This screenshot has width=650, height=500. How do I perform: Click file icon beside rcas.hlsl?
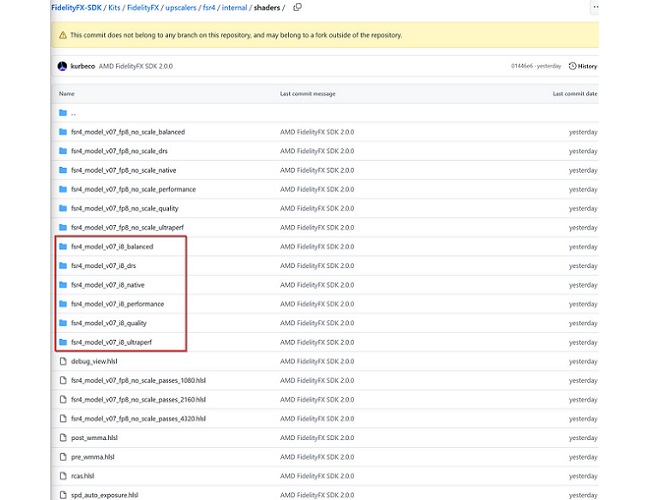(63, 475)
